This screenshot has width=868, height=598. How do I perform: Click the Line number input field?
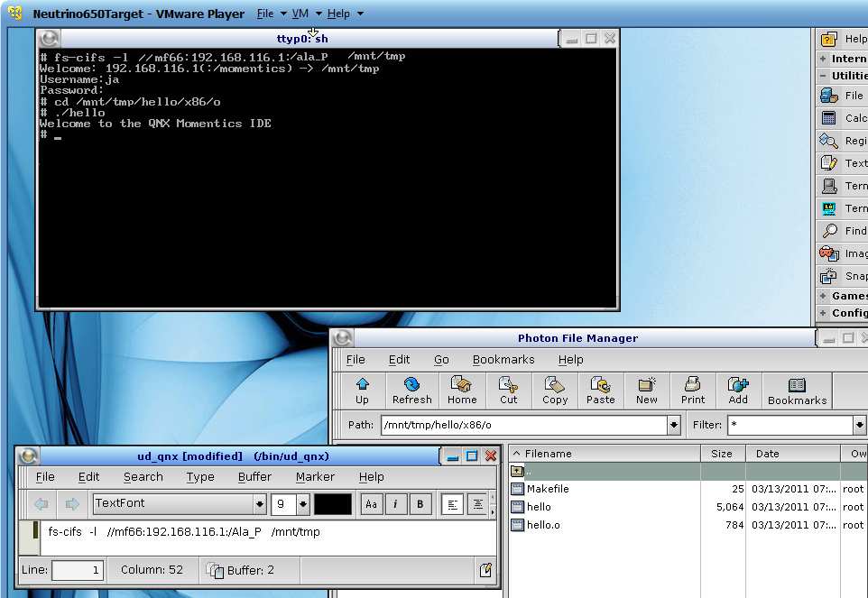(x=78, y=570)
